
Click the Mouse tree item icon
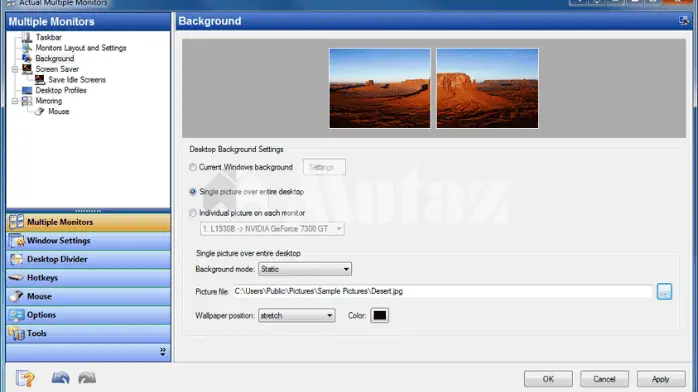40,112
